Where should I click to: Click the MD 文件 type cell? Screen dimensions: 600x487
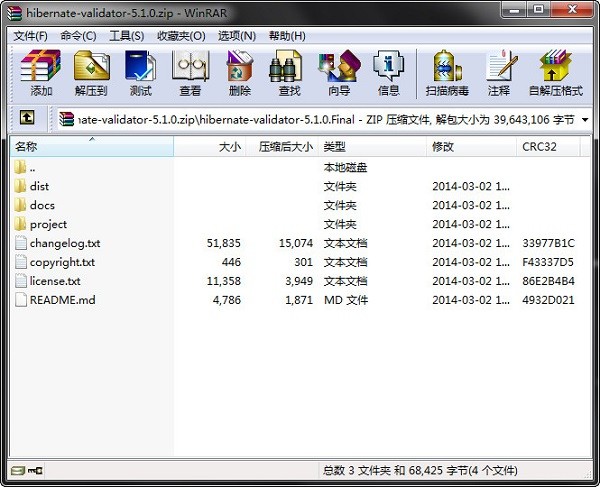tap(346, 300)
